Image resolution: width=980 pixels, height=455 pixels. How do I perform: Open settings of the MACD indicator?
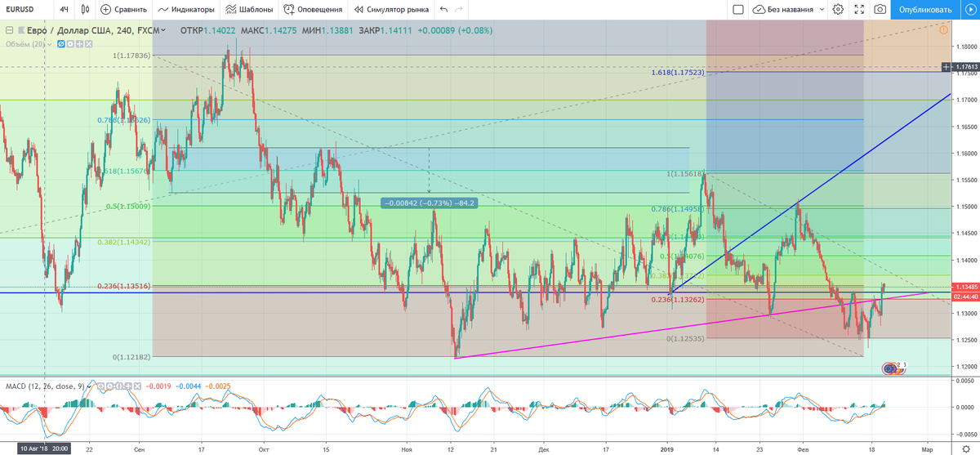pyautogui.click(x=109, y=386)
